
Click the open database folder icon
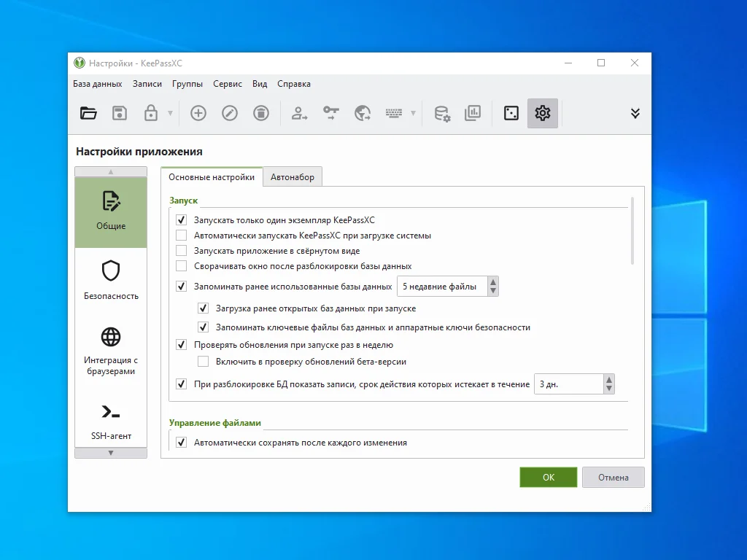[88, 113]
